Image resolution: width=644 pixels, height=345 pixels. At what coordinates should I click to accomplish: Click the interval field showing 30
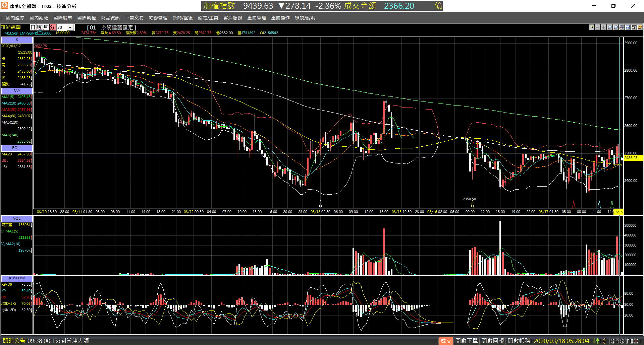(x=62, y=27)
